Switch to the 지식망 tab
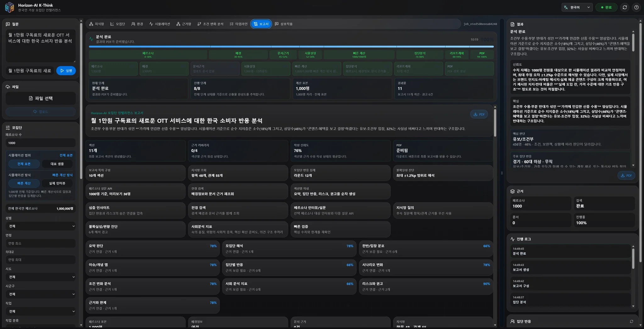 (x=97, y=24)
